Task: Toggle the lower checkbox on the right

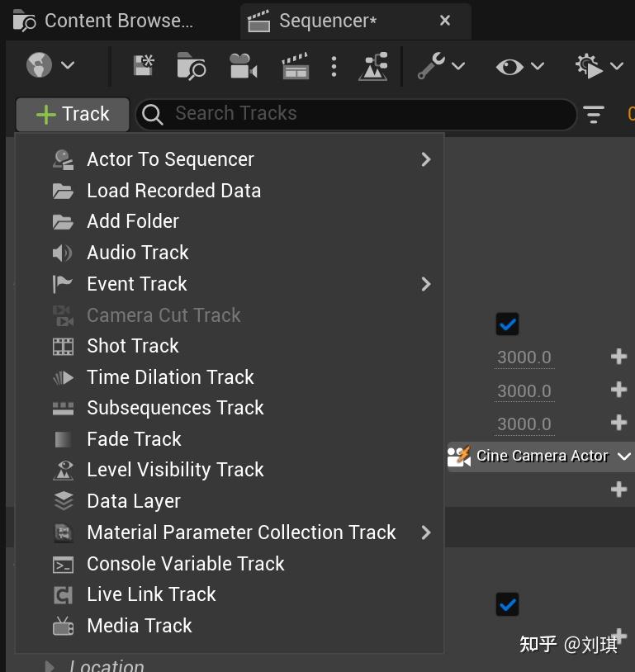Action: pos(507,604)
